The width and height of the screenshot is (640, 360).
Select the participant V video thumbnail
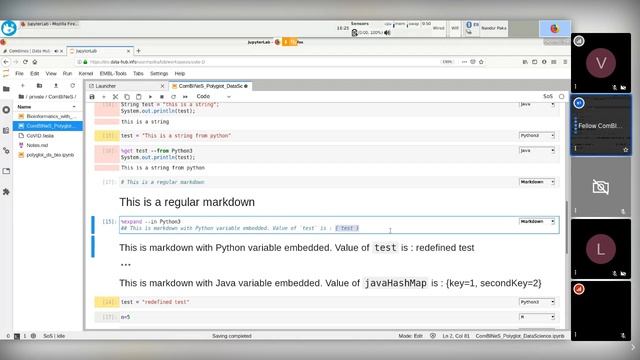[600, 63]
